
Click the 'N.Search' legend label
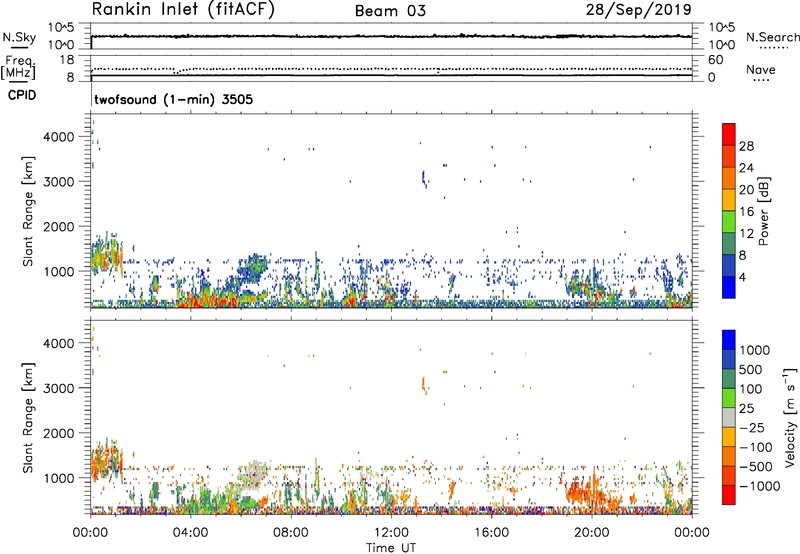(772, 37)
